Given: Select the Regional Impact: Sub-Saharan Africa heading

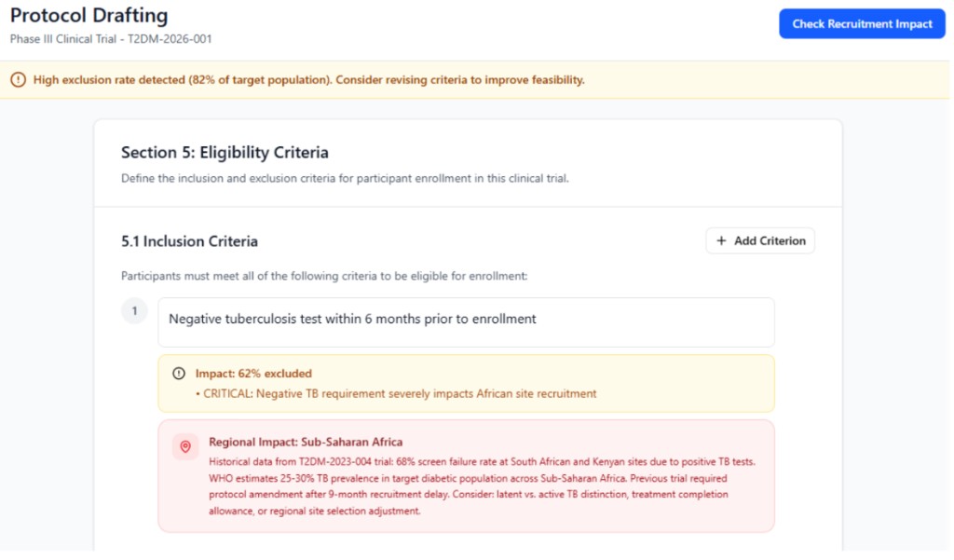Looking at the screenshot, I should 307,442.
